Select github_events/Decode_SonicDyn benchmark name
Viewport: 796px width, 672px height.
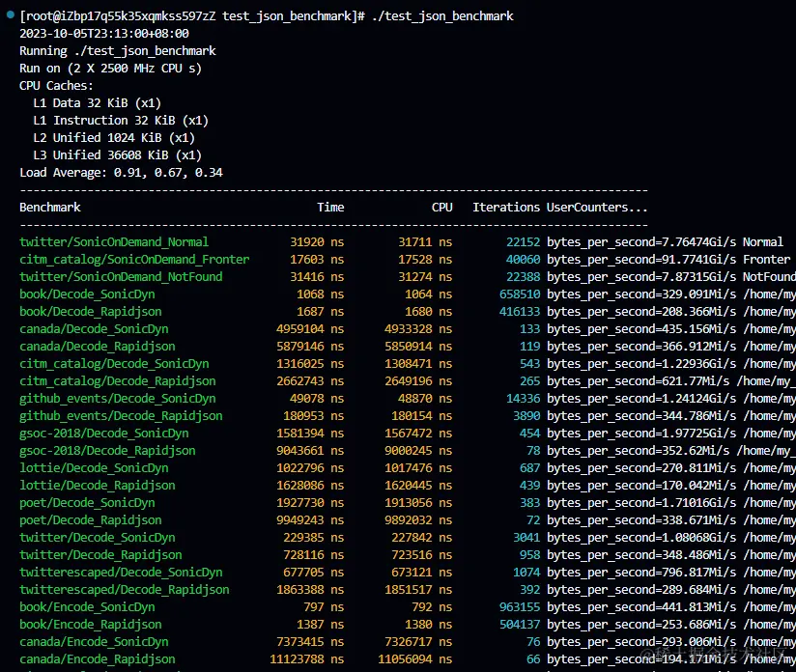click(x=118, y=399)
